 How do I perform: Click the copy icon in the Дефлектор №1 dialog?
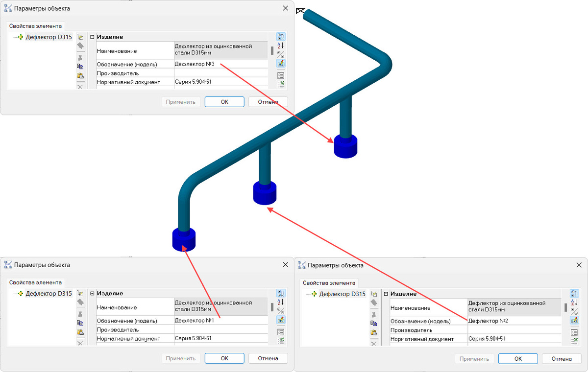tap(80, 323)
